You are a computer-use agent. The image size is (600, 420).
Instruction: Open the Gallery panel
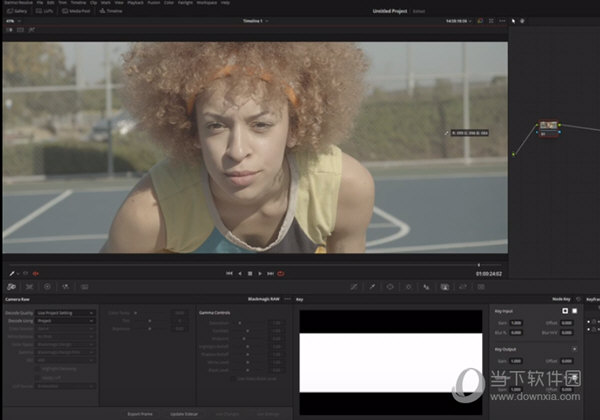click(14, 11)
